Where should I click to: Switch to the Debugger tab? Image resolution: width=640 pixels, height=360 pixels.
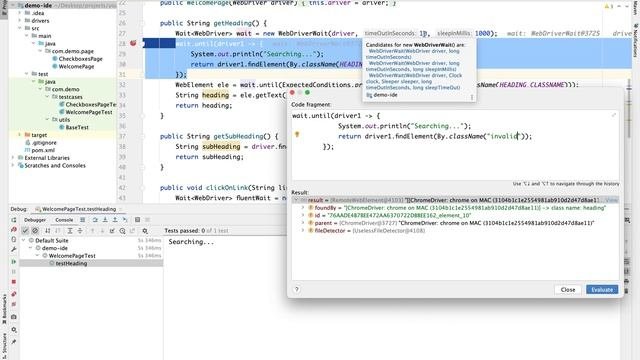(35, 220)
